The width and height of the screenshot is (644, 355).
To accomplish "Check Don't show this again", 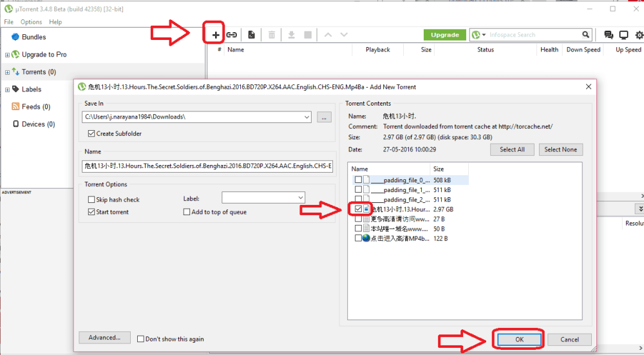I will pos(140,339).
